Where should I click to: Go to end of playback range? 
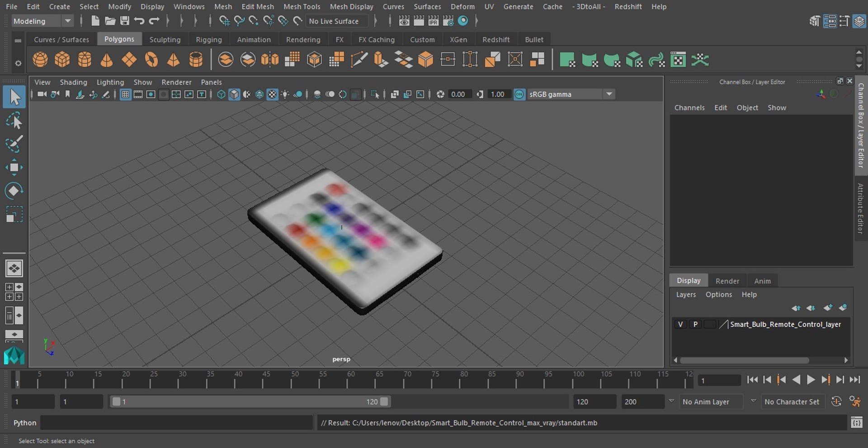coord(854,380)
